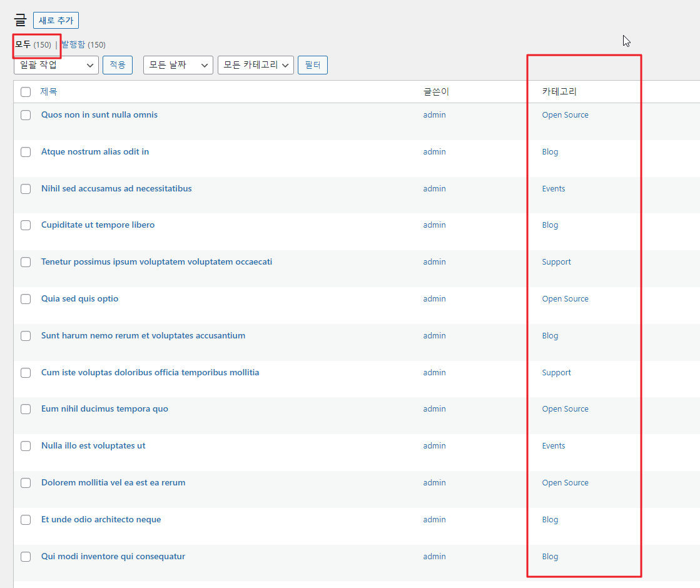Click the 필터 button

(x=313, y=65)
